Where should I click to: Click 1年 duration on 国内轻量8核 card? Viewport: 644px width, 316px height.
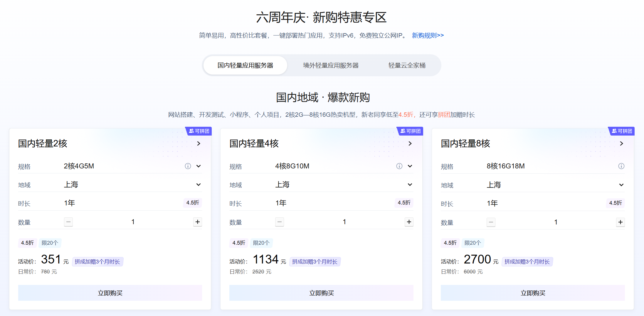492,203
